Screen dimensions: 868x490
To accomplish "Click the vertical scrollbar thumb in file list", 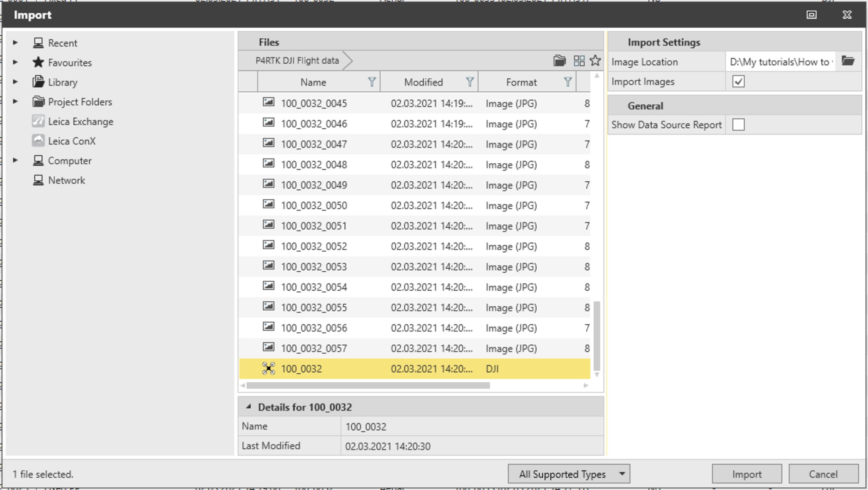I will [x=596, y=336].
